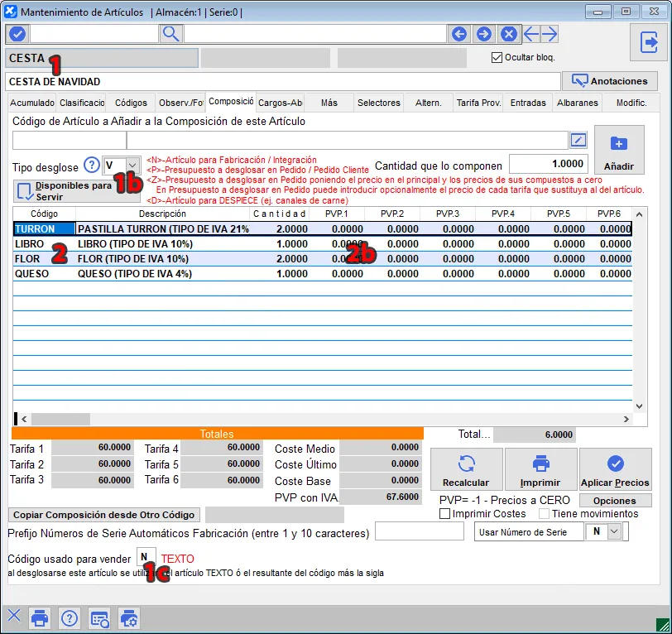Click the Recalcular button
Image resolution: width=672 pixels, height=634 pixels.
coord(466,470)
